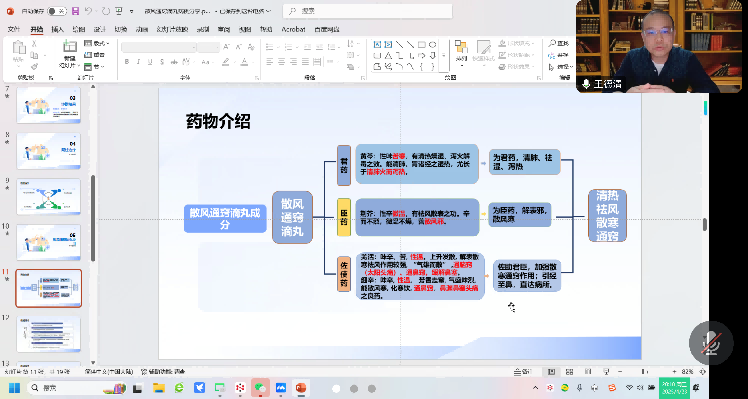748x399 pixels.
Task: Expand the shapes gallery more arrow
Action: [x=444, y=56]
